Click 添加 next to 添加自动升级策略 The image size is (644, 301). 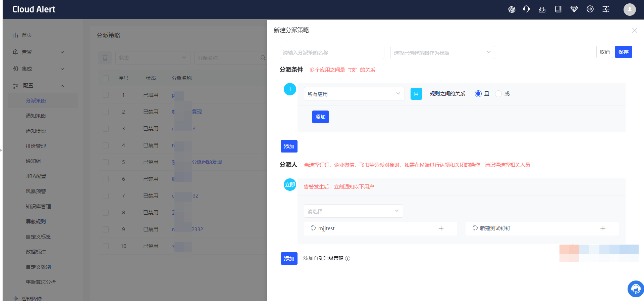(289, 259)
